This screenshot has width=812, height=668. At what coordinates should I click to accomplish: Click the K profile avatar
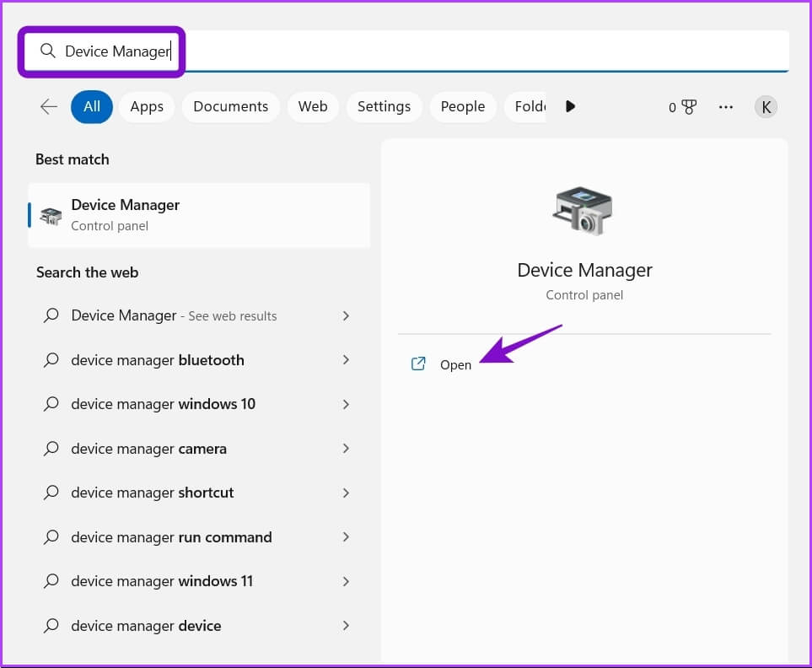[766, 107]
